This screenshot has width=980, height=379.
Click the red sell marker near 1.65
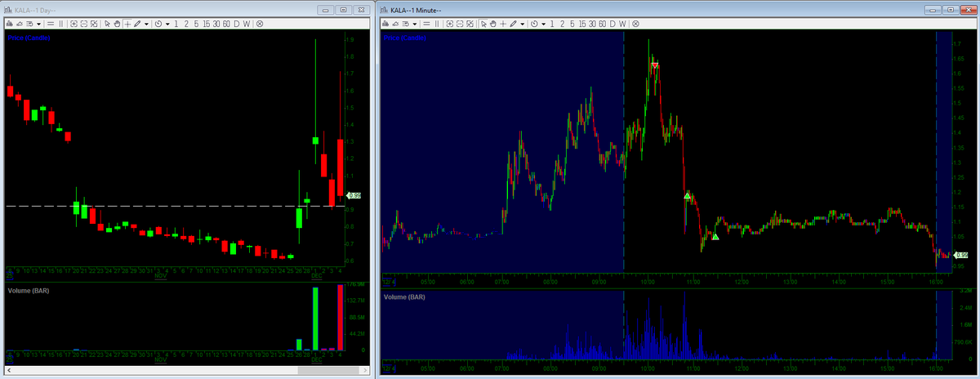click(654, 65)
